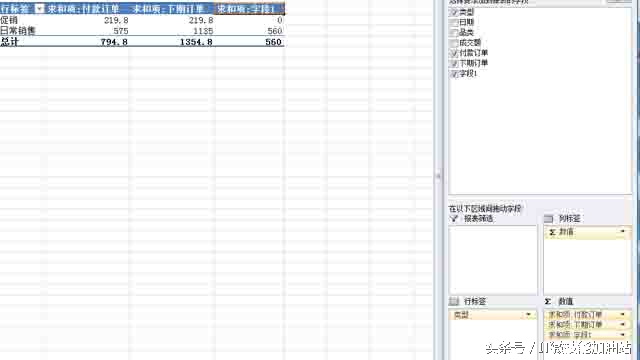This screenshot has width=640, height=360.
Task: Open dropdown of 求和项:字段1 in values area
Action: point(622,334)
